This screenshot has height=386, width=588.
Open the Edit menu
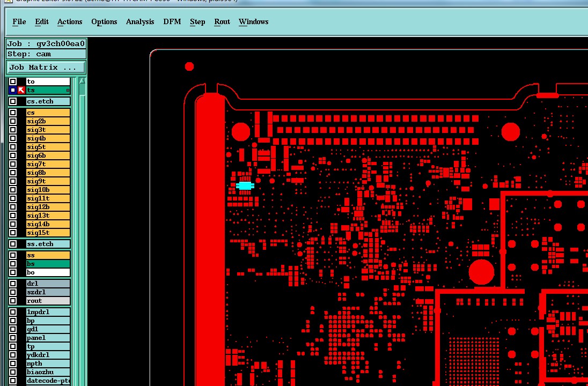click(x=42, y=22)
